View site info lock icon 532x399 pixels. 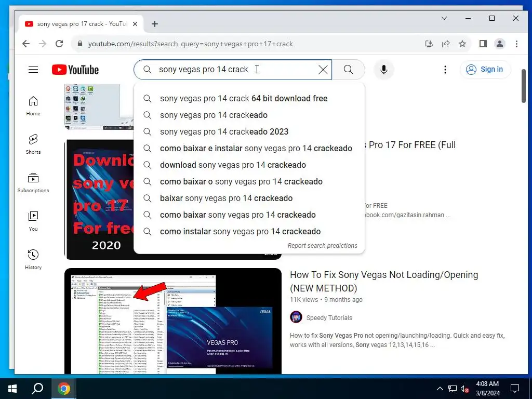(80, 44)
